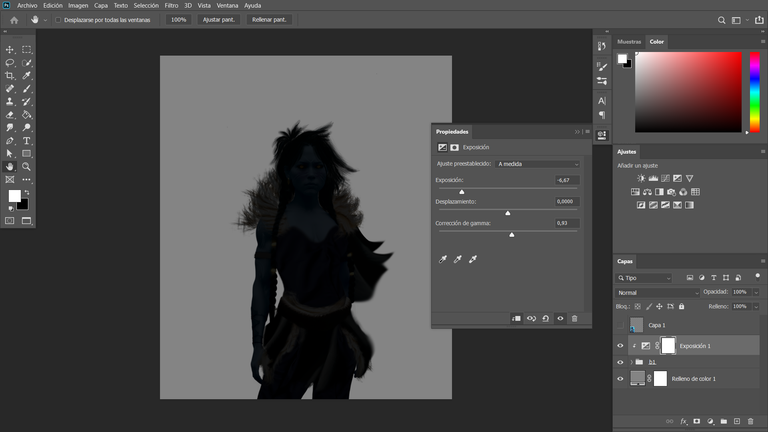Click the Ajustar pant. button
This screenshot has width=768, height=432.
coord(219,20)
